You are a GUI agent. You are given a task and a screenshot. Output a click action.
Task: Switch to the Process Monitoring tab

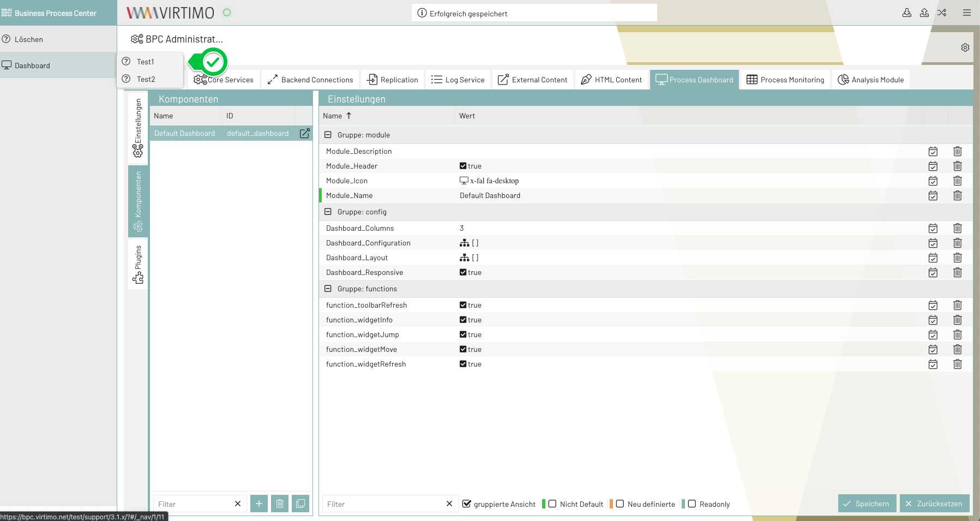785,80
